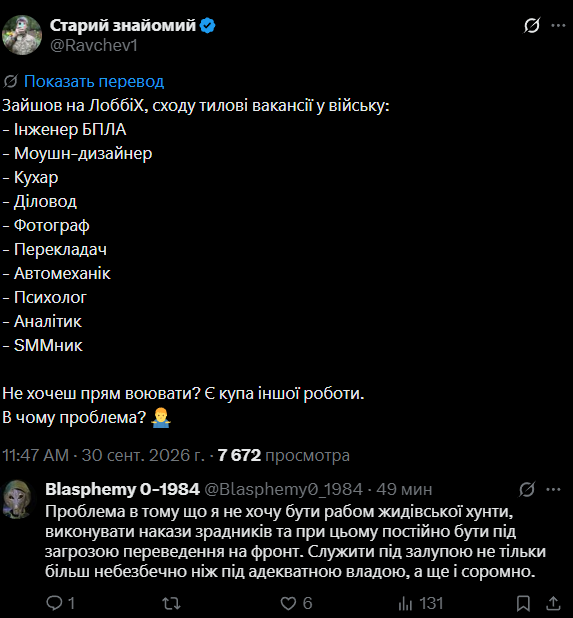
Task: Open the Blasphemy 0-1984 avatar
Action: click(17, 499)
